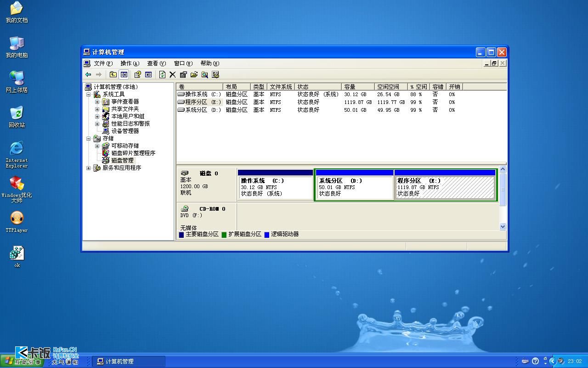
Task: Click the 主要磁盘分区 legend color swatch
Action: click(181, 235)
